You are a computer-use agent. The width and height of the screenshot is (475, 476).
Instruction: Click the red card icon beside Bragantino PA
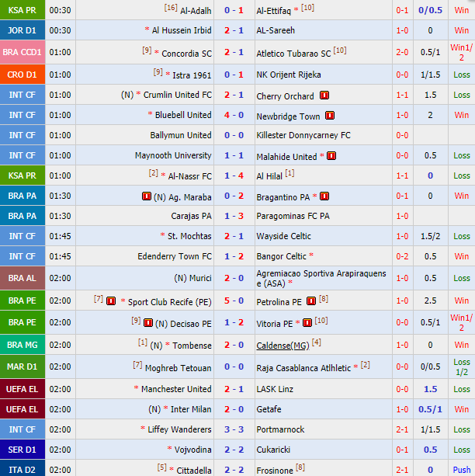coord(324,196)
